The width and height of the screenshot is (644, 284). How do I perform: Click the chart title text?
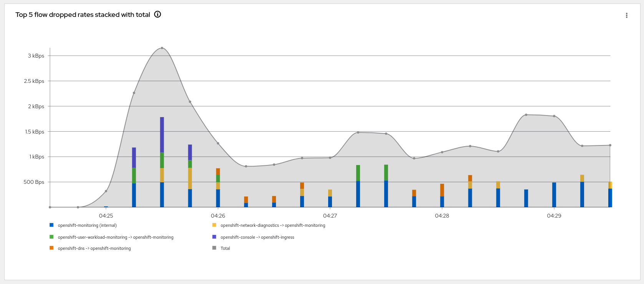[x=83, y=15]
